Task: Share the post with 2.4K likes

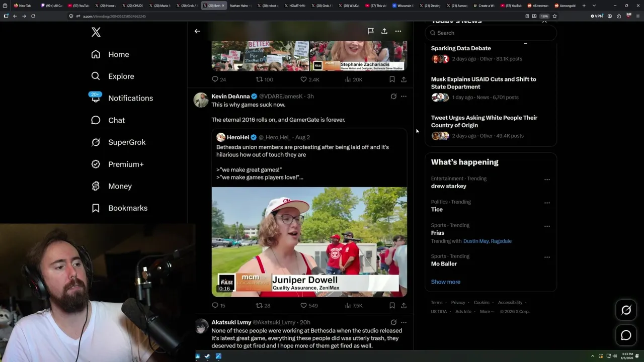Action: coord(404,79)
